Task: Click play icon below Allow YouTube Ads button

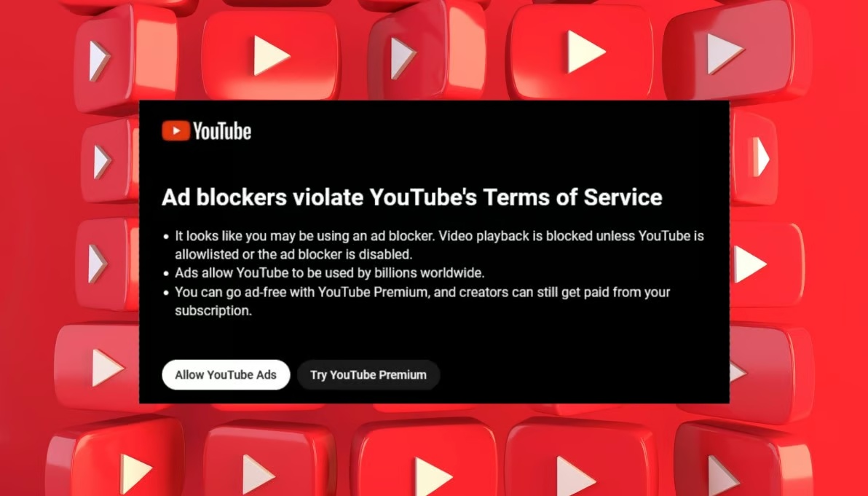Action: point(257,474)
